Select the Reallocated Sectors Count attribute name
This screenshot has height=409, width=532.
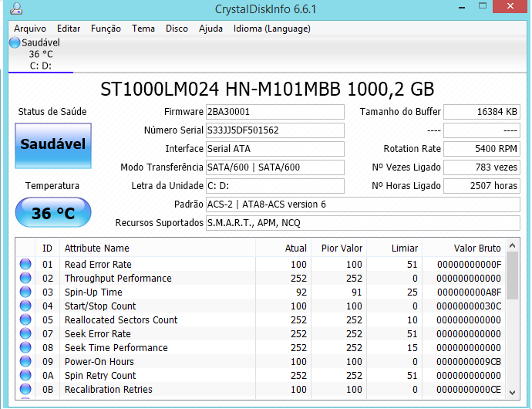click(x=121, y=320)
